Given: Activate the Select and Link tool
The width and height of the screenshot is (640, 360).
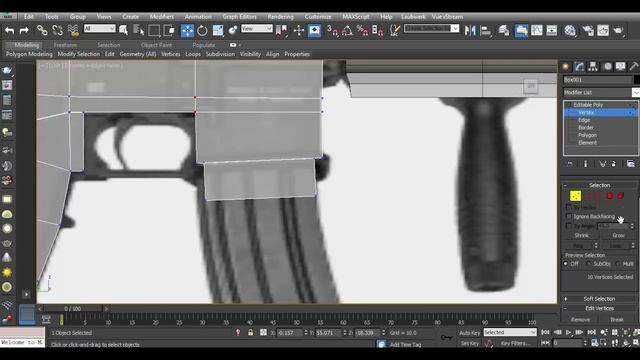Looking at the screenshot, I should [42, 30].
